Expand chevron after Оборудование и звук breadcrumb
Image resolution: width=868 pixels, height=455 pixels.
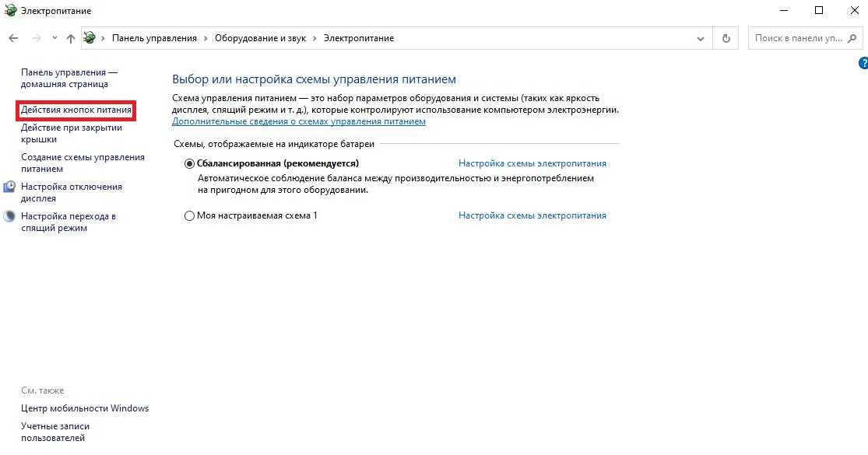point(315,38)
